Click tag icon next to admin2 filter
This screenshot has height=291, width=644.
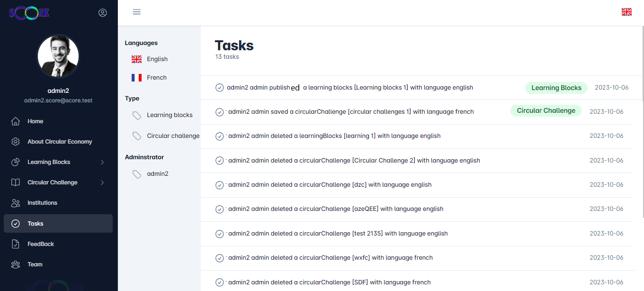137,174
